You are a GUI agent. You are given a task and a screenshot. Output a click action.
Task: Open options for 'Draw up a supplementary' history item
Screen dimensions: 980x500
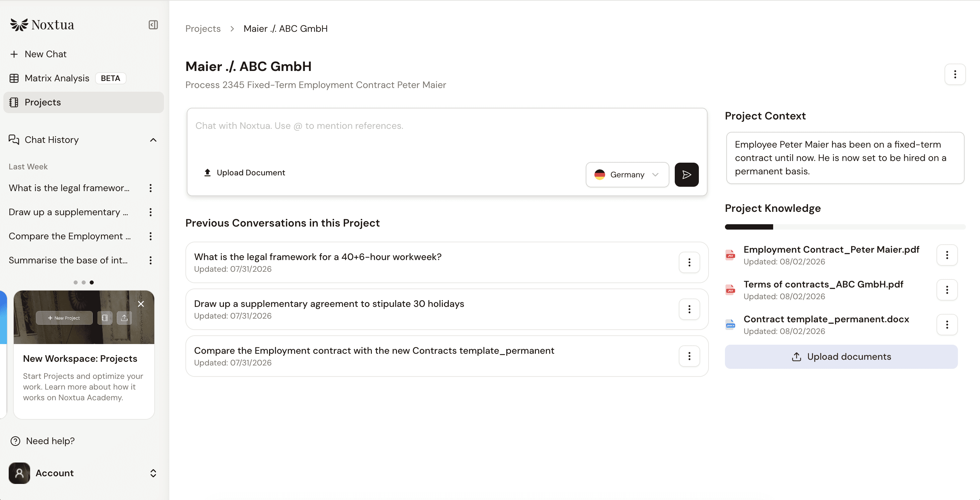(151, 212)
